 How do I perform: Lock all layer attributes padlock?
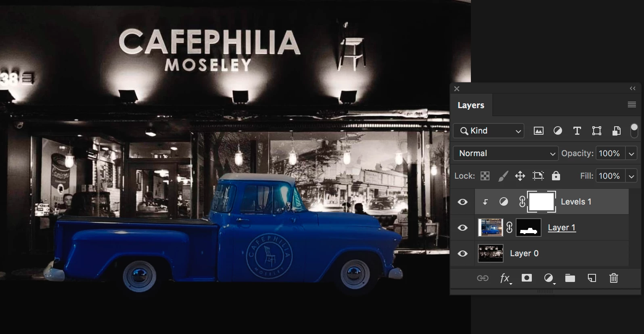556,175
